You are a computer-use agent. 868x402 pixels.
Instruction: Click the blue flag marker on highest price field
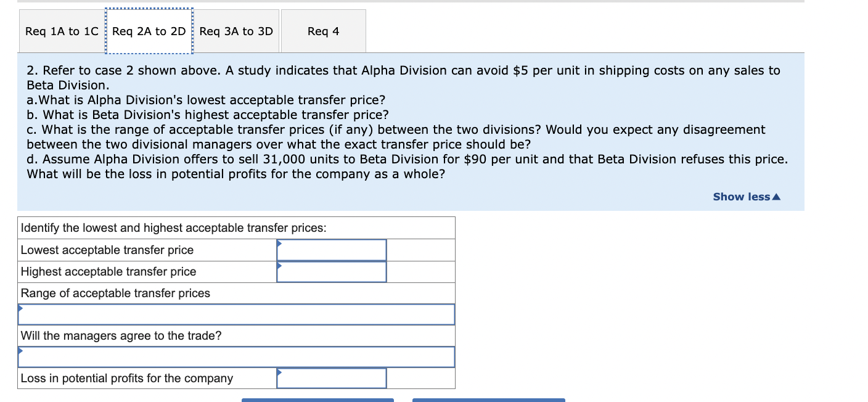click(279, 265)
